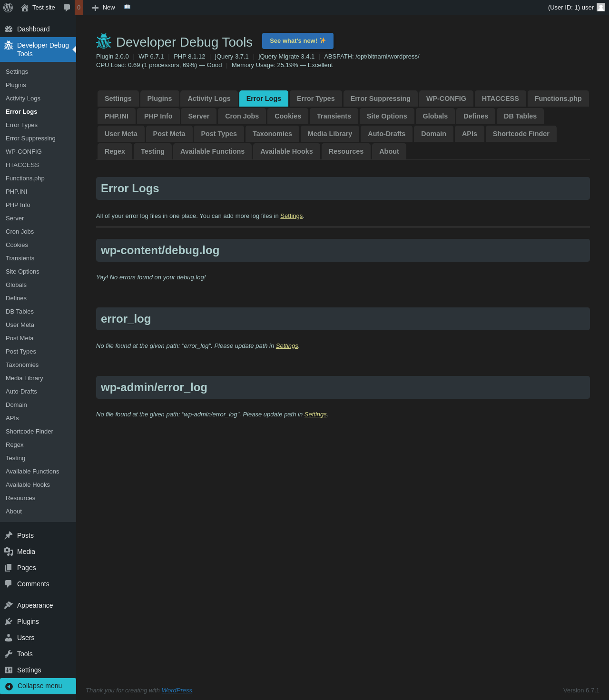Switch to the Error Types tab

[x=315, y=99]
